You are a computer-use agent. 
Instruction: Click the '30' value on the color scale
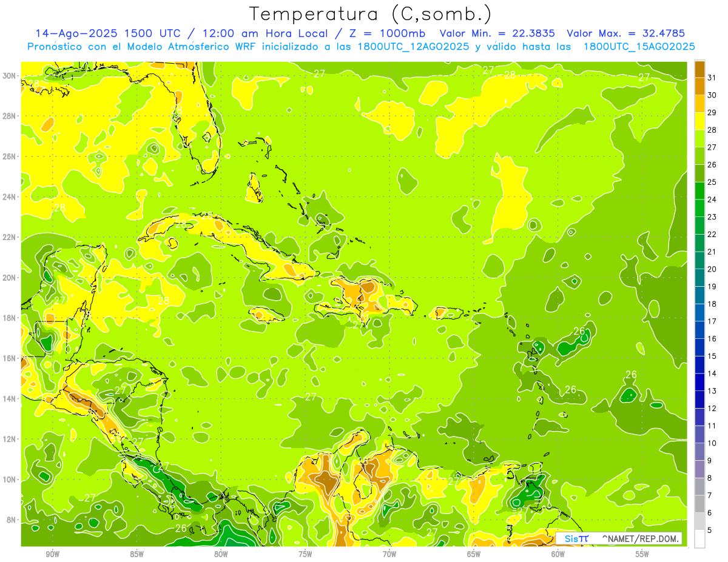[712, 95]
